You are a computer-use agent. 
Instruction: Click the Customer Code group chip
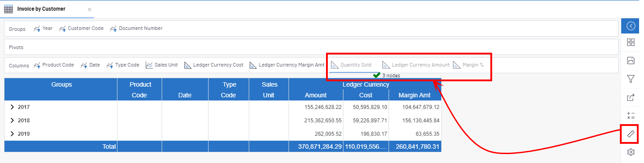point(81,29)
